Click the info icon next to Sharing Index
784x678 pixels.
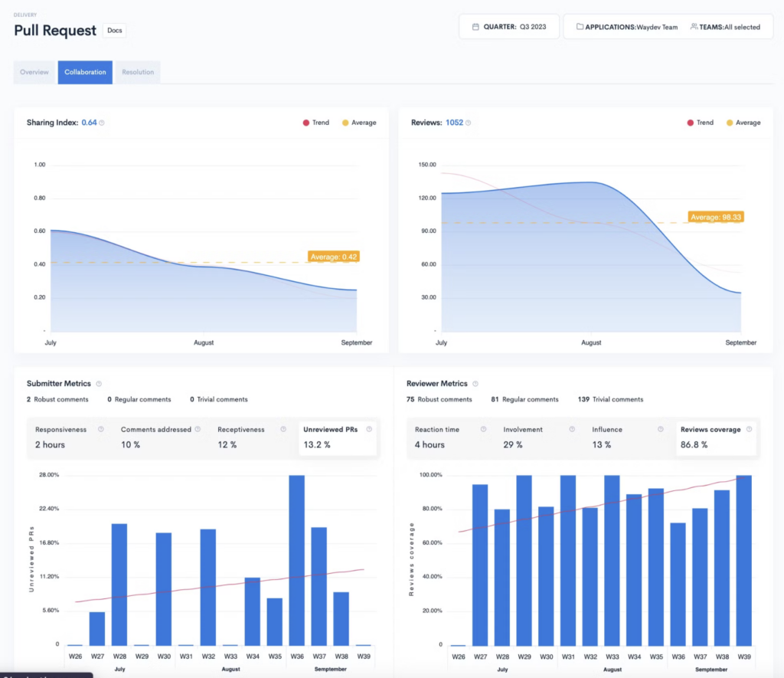coord(102,123)
